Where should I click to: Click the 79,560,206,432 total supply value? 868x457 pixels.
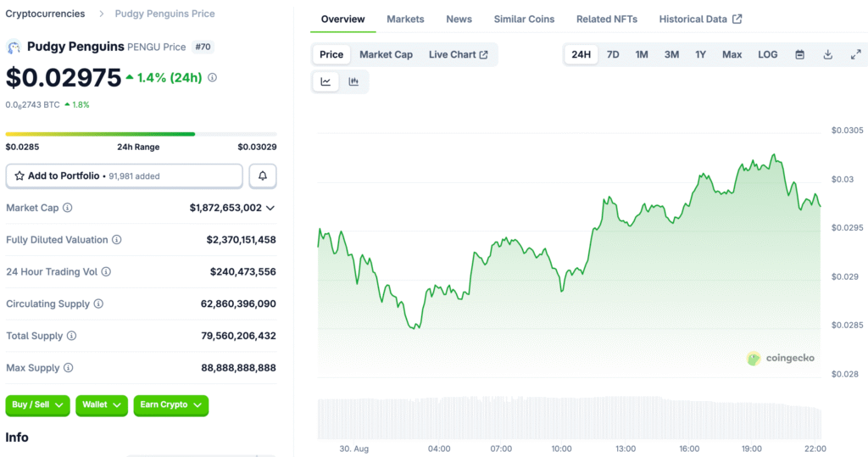click(238, 336)
